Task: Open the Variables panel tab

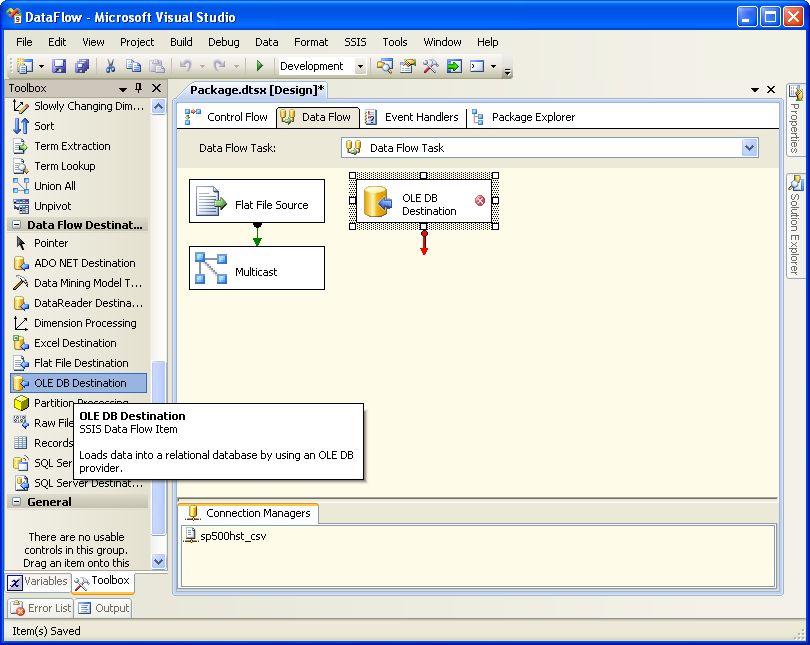Action: 38,581
